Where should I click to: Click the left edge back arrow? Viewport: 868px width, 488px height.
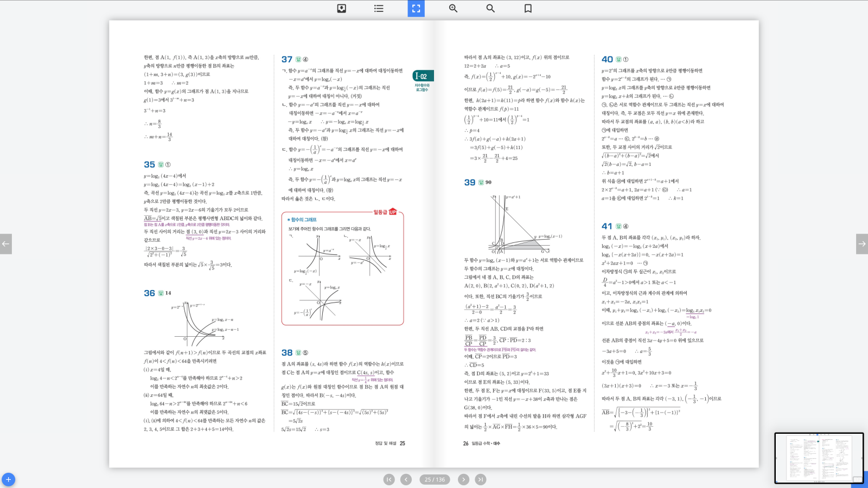pos(5,244)
